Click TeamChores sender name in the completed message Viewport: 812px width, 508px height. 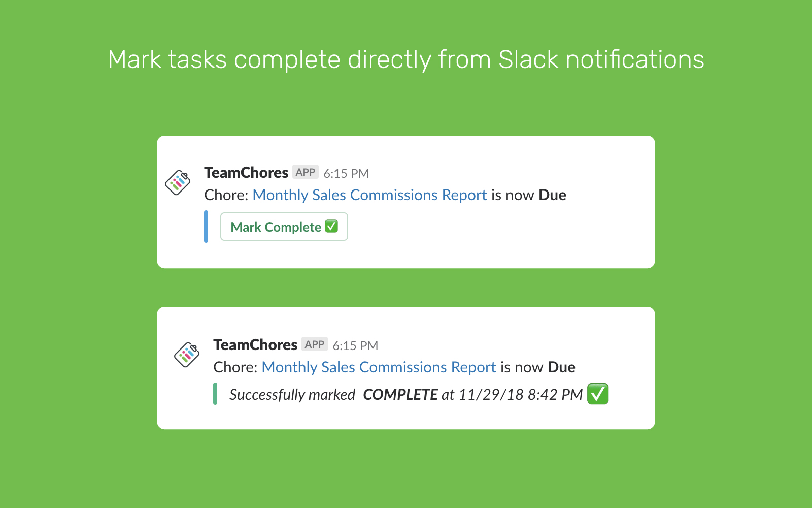(255, 345)
